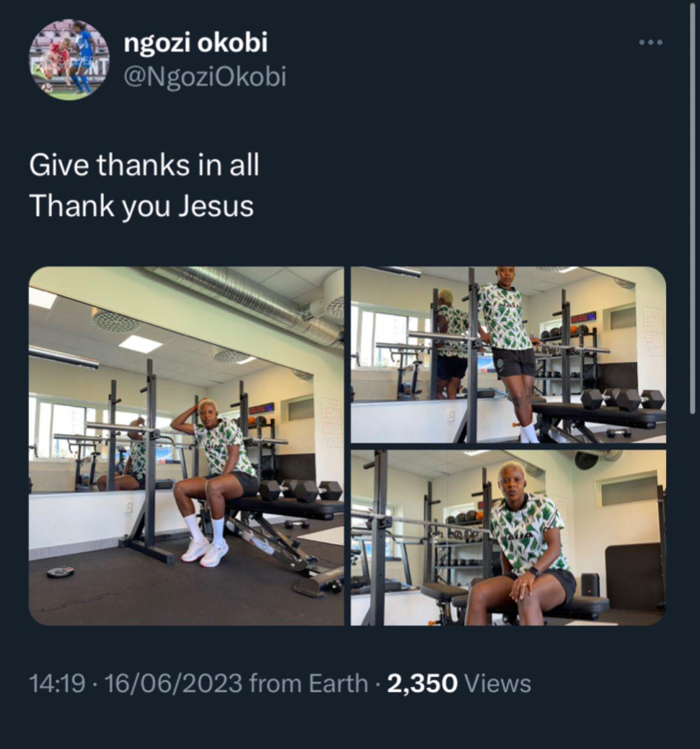Click the @NgoziOkobi handle

coord(205,77)
